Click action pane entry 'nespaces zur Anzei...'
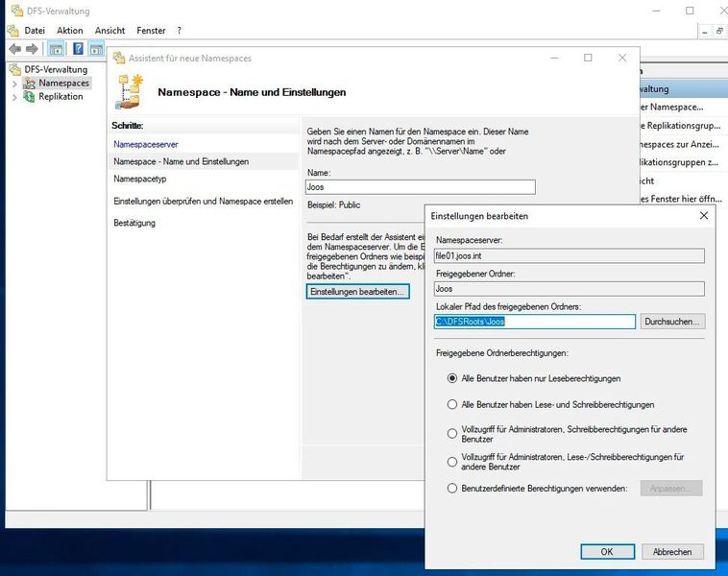This screenshot has height=576, width=728. pos(680,144)
